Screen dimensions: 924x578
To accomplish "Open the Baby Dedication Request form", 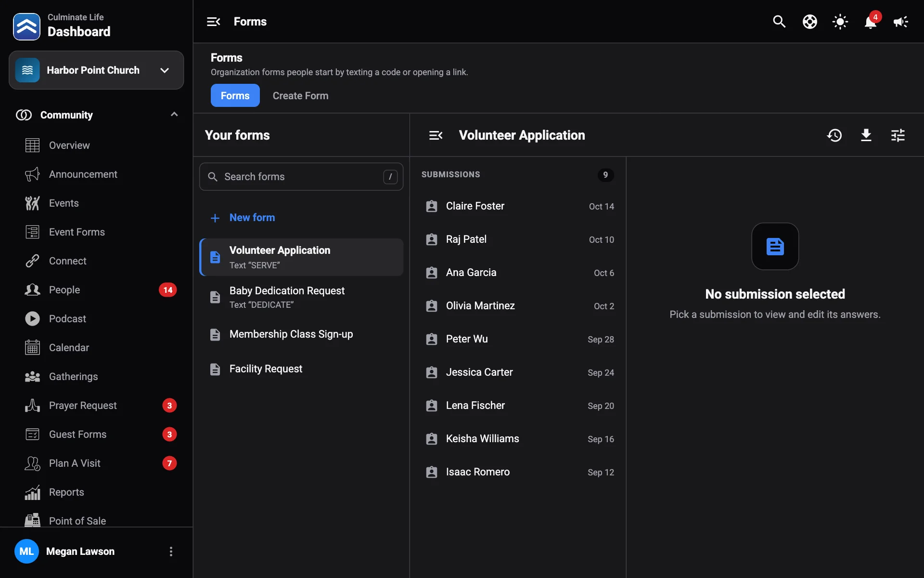I will tap(301, 297).
